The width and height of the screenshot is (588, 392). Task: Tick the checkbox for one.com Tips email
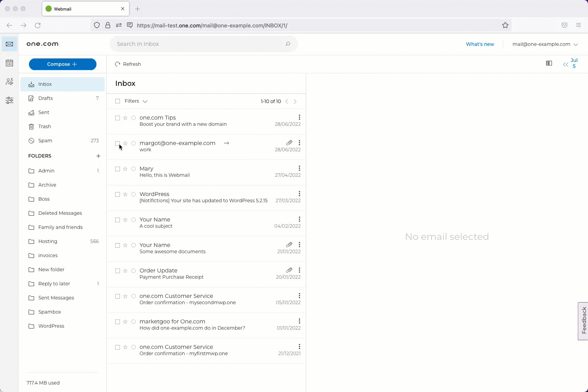[x=118, y=118]
